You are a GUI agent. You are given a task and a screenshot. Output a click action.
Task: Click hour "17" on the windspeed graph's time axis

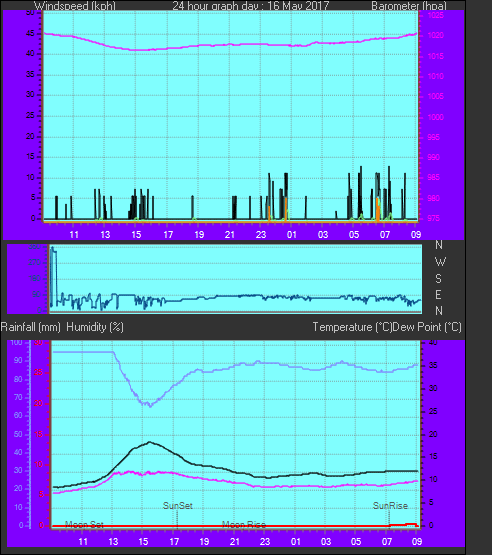point(168,235)
